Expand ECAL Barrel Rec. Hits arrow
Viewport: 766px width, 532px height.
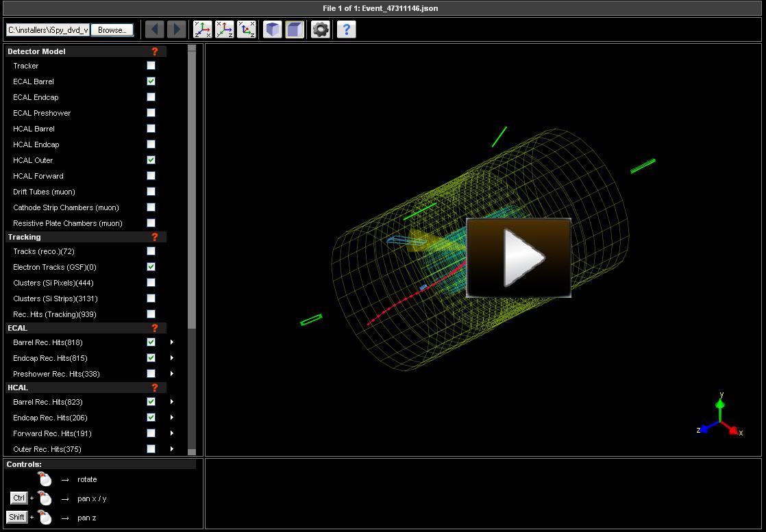pyautogui.click(x=172, y=342)
